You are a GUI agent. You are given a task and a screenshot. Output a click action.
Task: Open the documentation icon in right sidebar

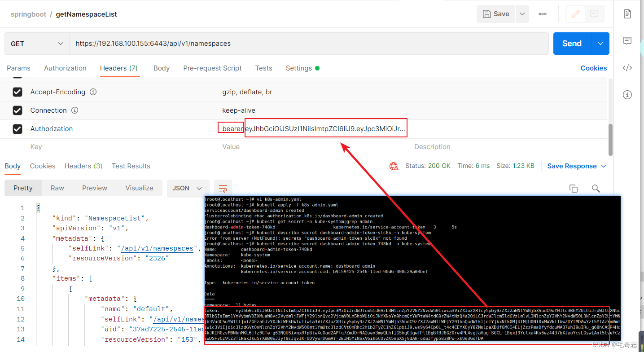click(x=627, y=14)
